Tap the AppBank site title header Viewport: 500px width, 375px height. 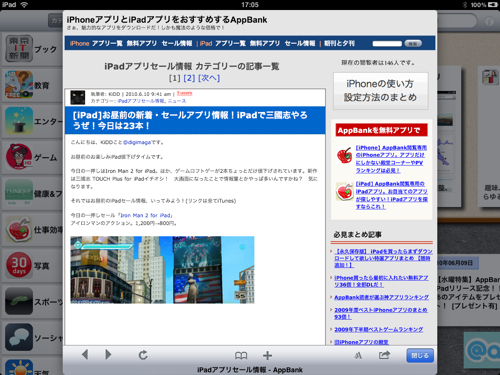click(167, 20)
